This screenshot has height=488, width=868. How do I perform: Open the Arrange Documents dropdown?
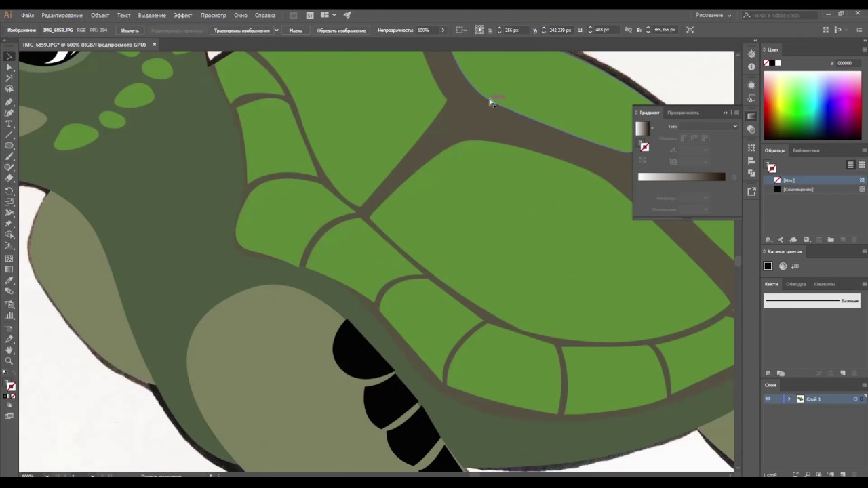tap(328, 15)
